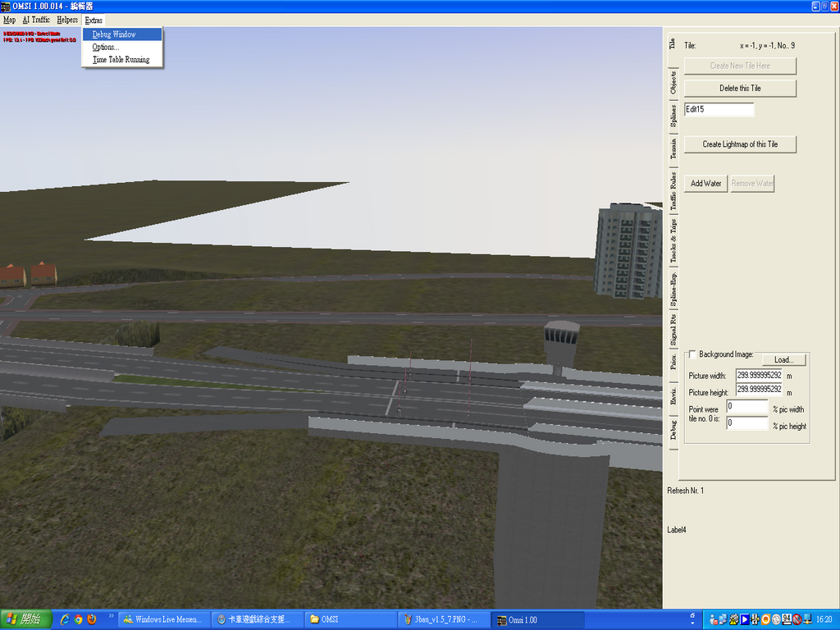This screenshot has width=840, height=630.
Task: Click the Picture width input field
Action: 759,375
